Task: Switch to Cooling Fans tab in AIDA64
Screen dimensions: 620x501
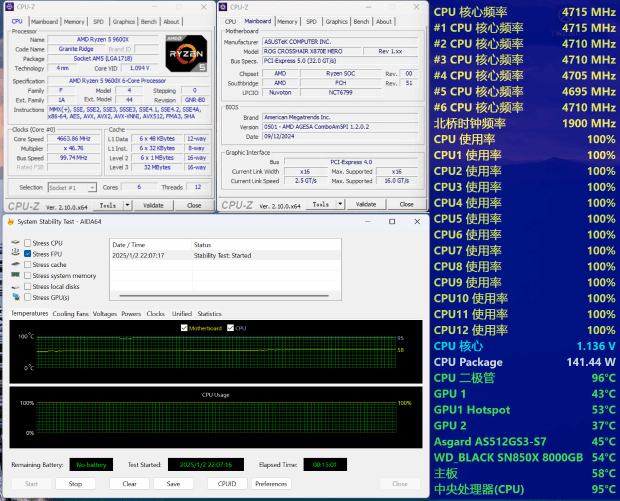Action: (x=70, y=314)
